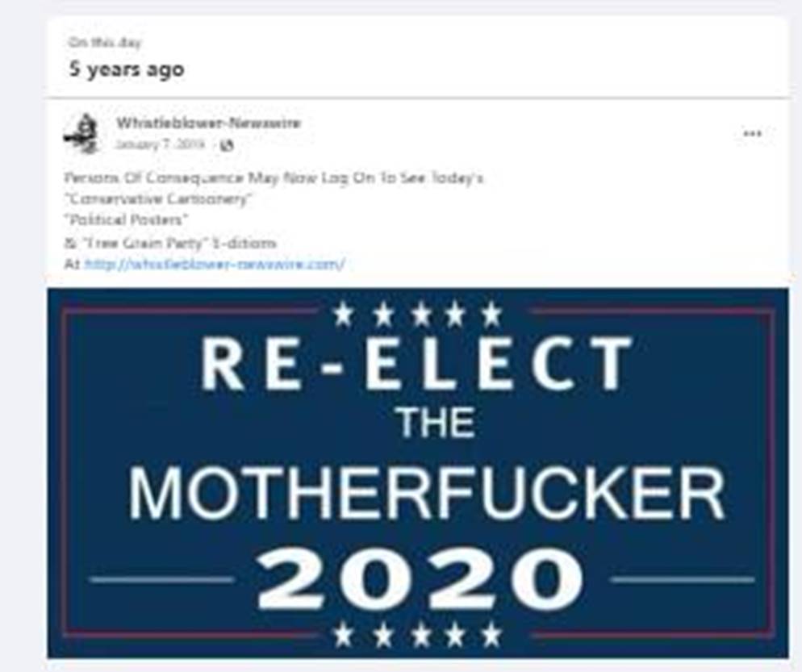Click the top row of stars
This screenshot has height=672, width=802.
point(418,314)
